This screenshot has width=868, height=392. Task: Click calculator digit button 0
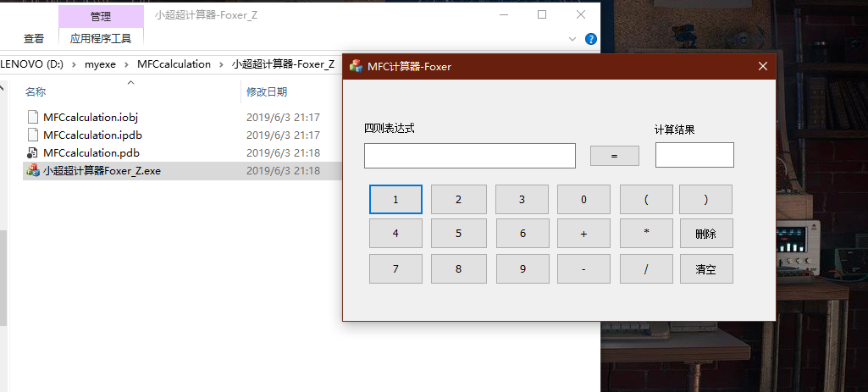(x=583, y=199)
